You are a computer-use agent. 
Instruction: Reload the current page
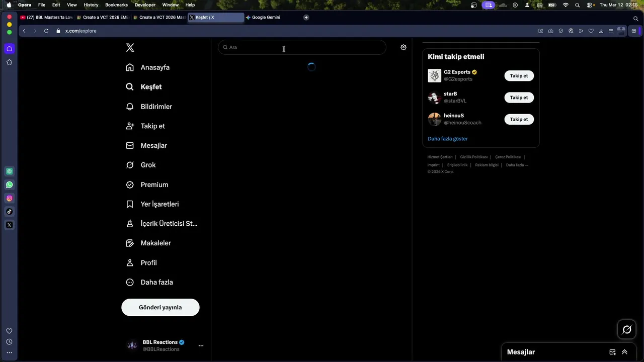[46, 31]
